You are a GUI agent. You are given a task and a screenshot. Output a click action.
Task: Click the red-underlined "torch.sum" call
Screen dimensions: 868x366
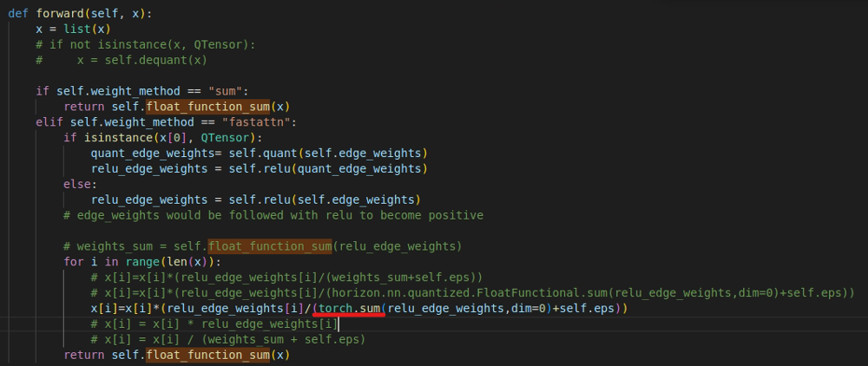[348, 309]
